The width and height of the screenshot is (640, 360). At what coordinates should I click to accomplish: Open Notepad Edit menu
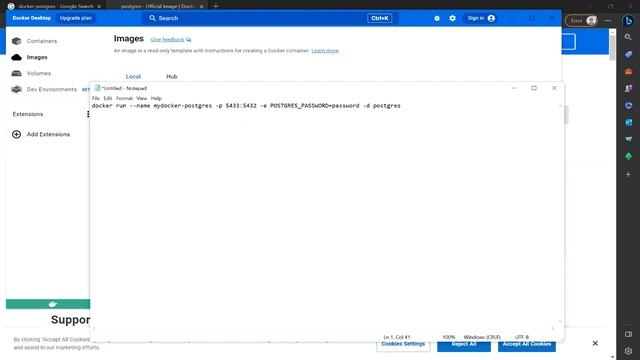click(108, 98)
